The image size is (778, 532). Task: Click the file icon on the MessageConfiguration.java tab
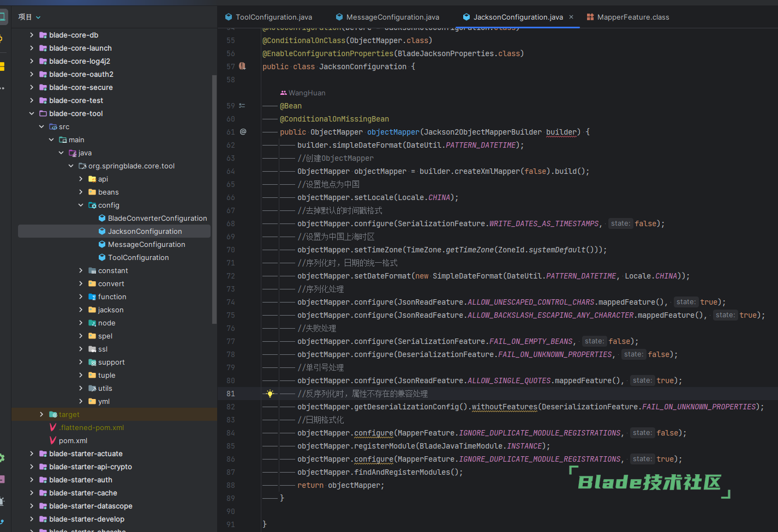coord(339,17)
